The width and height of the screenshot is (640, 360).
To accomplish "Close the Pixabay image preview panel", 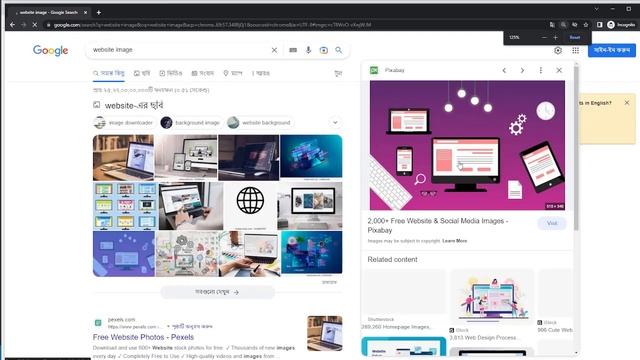I will (559, 71).
